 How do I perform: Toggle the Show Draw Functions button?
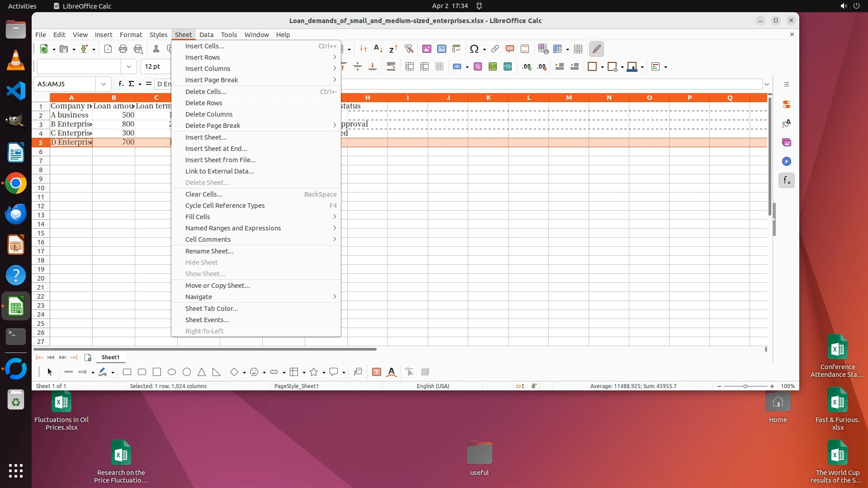597,49
